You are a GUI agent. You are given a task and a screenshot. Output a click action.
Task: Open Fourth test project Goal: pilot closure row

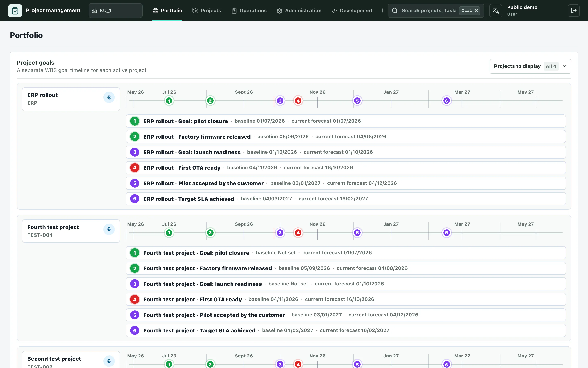(345, 253)
